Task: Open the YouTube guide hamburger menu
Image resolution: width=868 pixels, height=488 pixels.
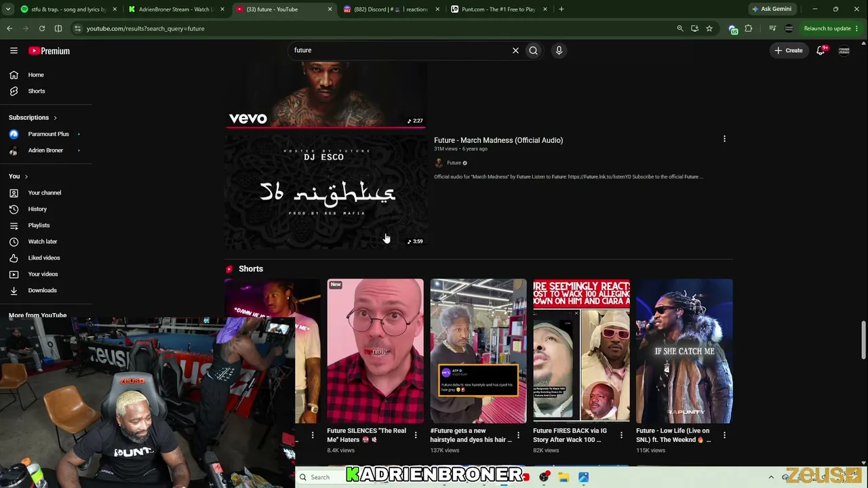Action: point(14,51)
